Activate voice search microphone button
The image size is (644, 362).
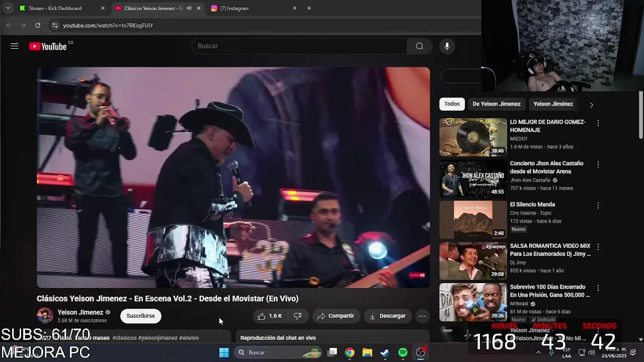(447, 46)
